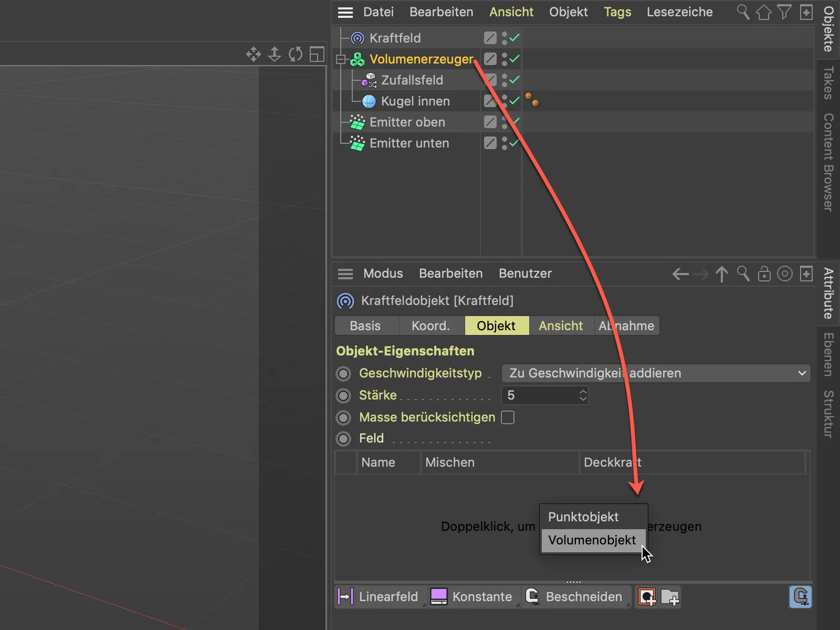Viewport: 840px width, 630px height.
Task: Click the add field layer mask icon
Action: [x=647, y=597]
